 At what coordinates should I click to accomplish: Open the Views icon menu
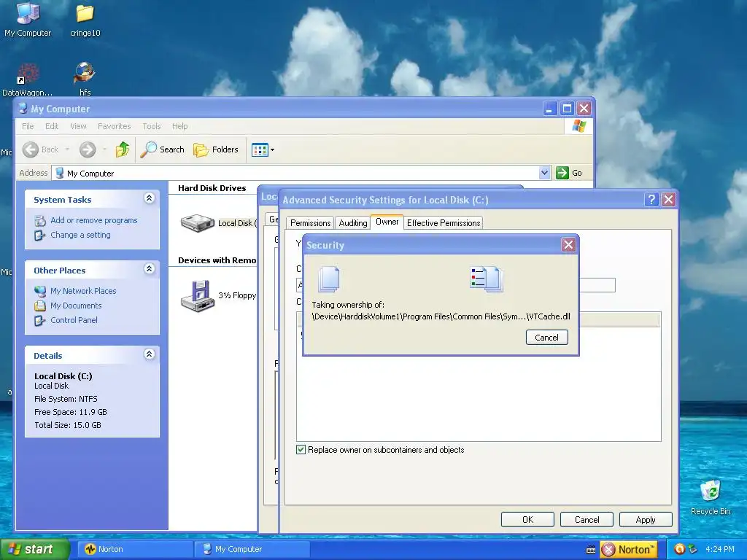(x=263, y=150)
